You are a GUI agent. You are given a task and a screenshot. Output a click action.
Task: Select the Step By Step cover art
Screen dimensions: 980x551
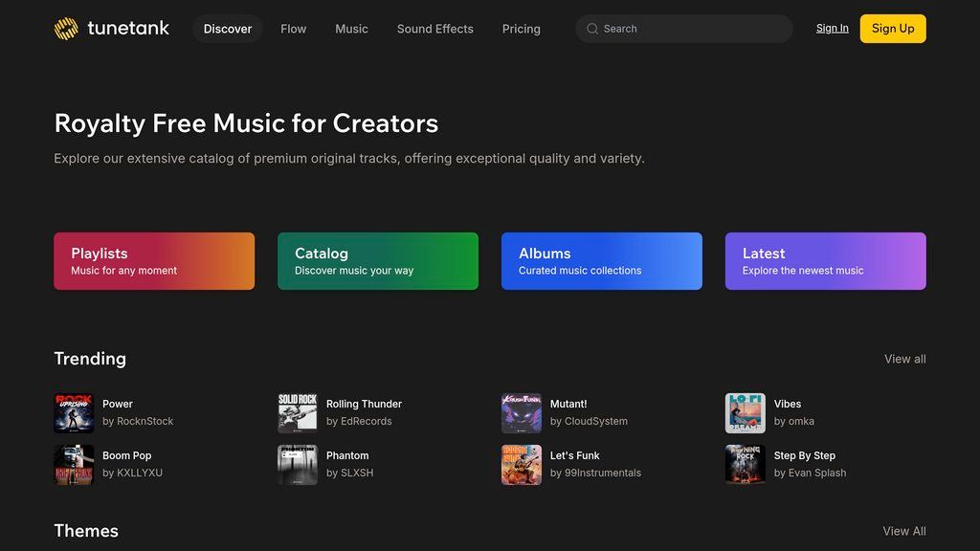pos(745,465)
